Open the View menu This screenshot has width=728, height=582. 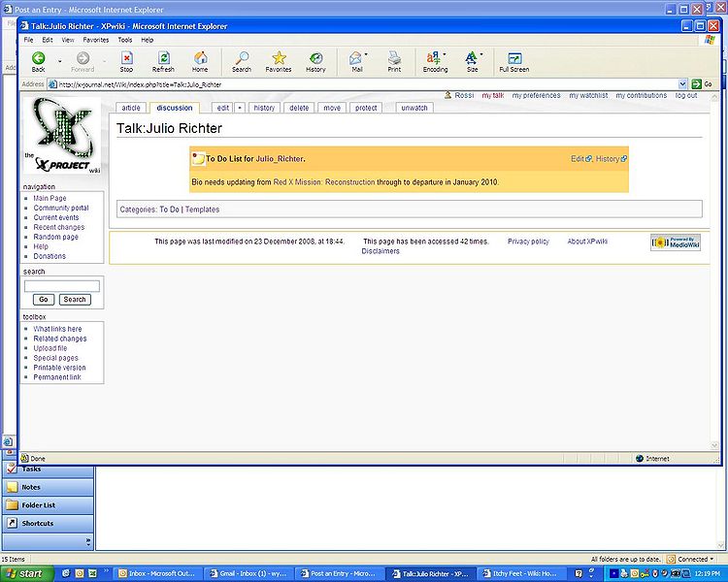pyautogui.click(x=68, y=40)
